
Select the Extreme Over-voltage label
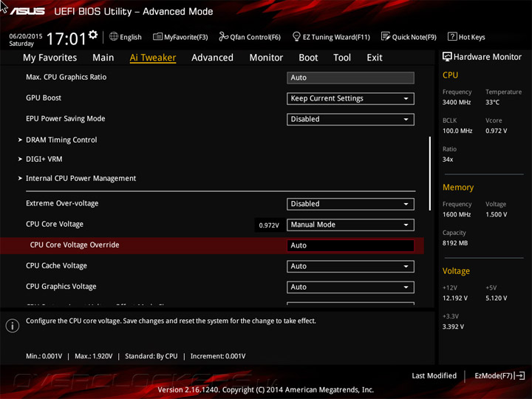(62, 203)
